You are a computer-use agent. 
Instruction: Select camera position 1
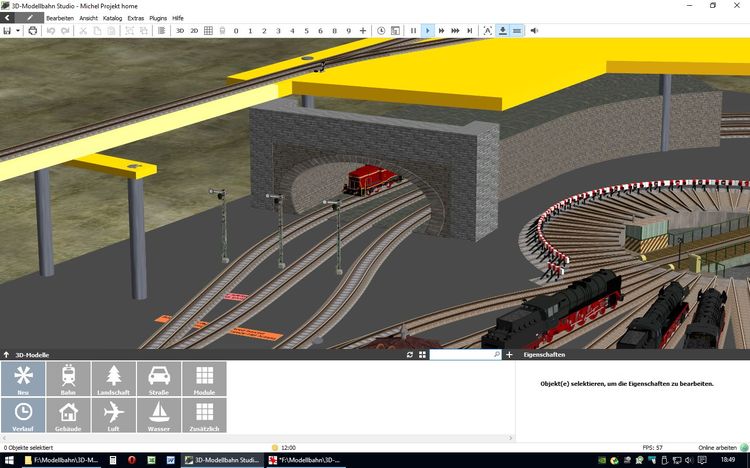pyautogui.click(x=250, y=31)
